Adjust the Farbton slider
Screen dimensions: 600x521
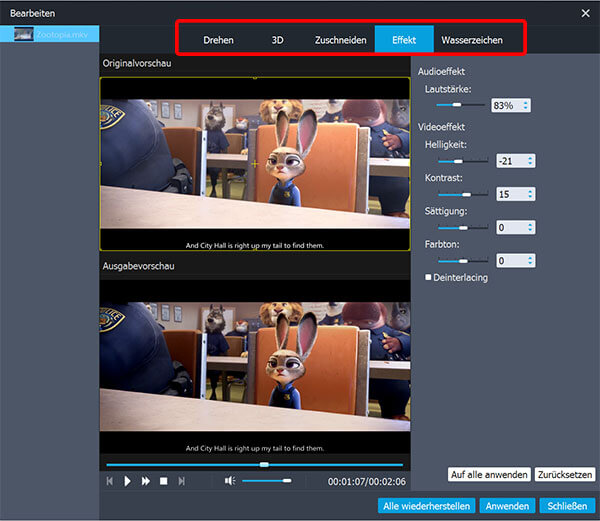(x=463, y=261)
